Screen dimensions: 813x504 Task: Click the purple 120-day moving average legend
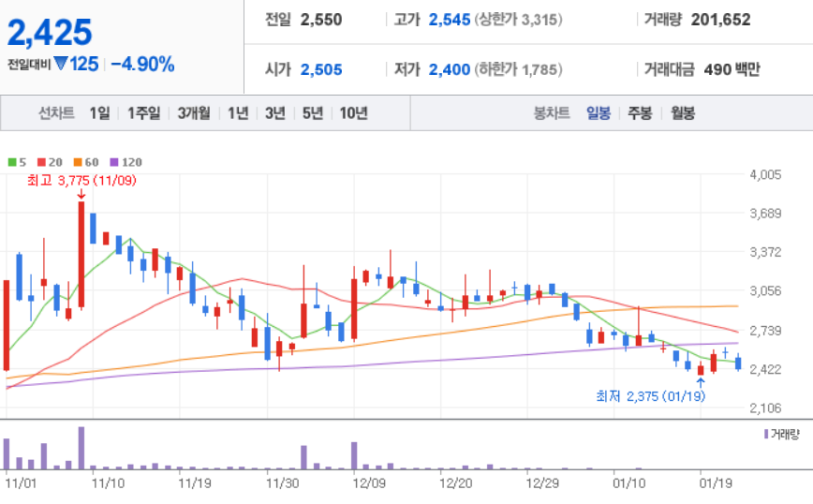coord(126,162)
